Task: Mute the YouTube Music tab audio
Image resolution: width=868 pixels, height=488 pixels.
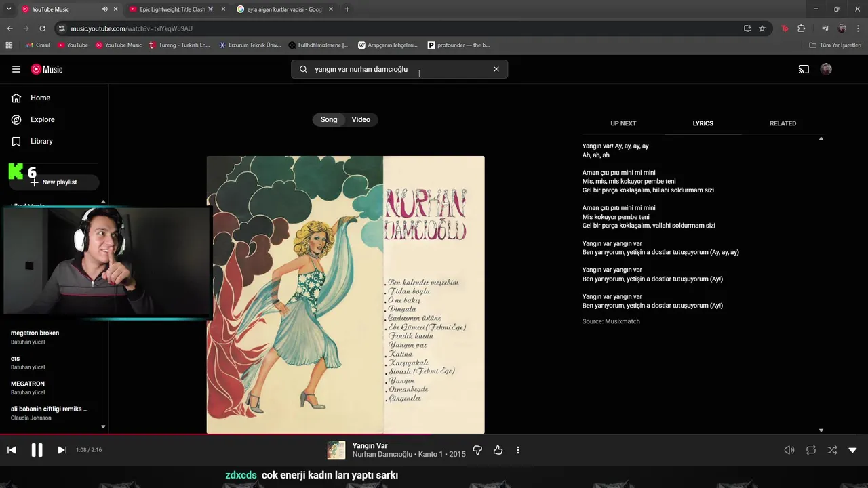Action: (x=104, y=9)
